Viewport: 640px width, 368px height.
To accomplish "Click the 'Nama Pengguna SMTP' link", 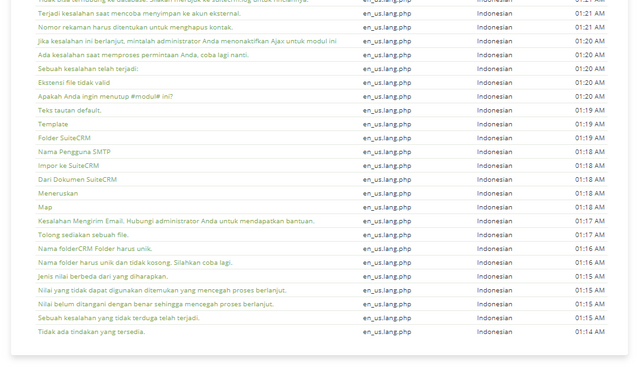I will click(x=74, y=152).
